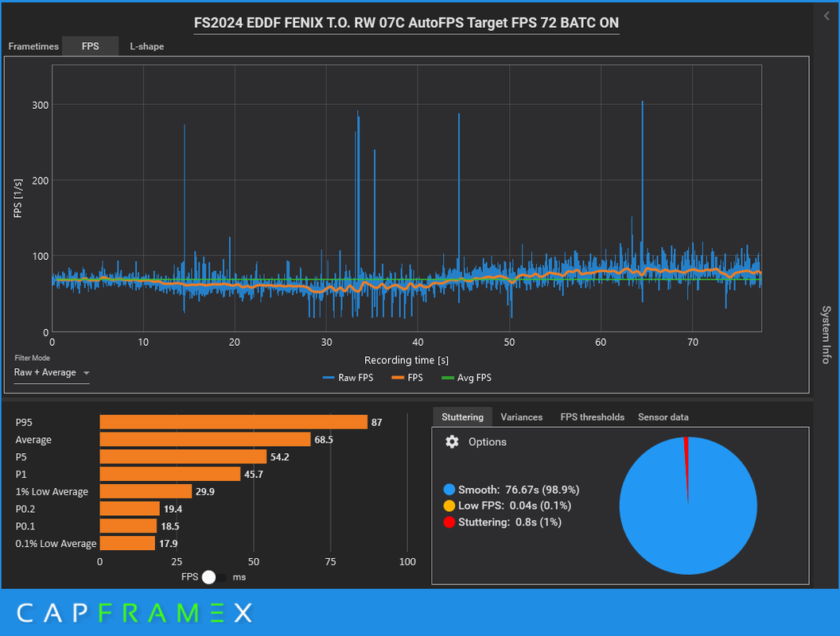Viewport: 840px width, 636px height.
Task: Select the FPS chart tab
Action: (x=90, y=46)
